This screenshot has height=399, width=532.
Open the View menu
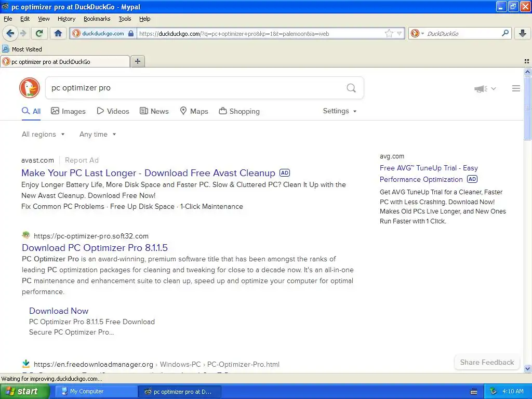point(44,19)
